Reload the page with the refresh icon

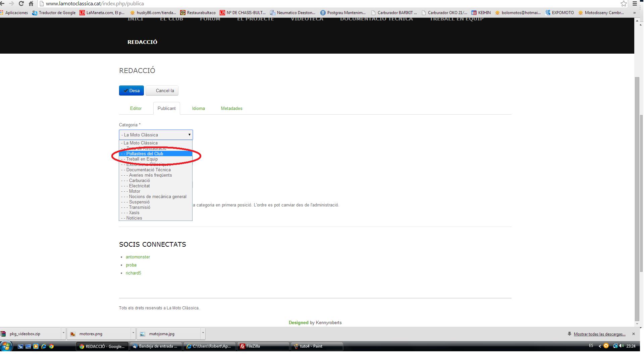click(x=21, y=3)
